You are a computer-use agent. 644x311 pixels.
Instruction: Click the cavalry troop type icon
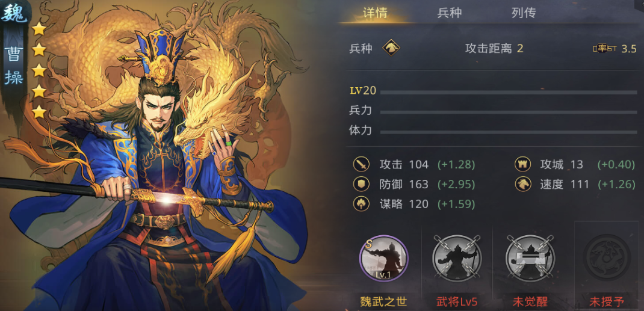[391, 48]
